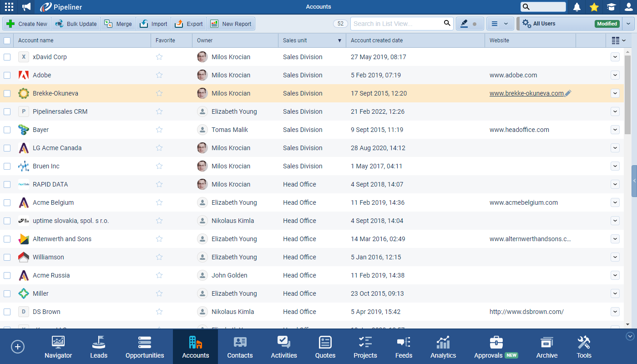Open the www.brekke-okuneva.com website link
This screenshot has height=364, width=637.
pyautogui.click(x=526, y=93)
